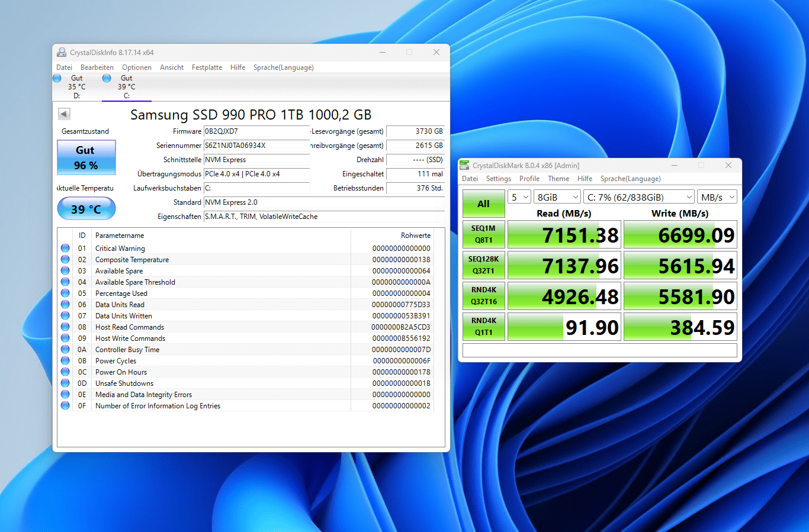
Task: Click the All benchmark button
Action: pos(484,204)
